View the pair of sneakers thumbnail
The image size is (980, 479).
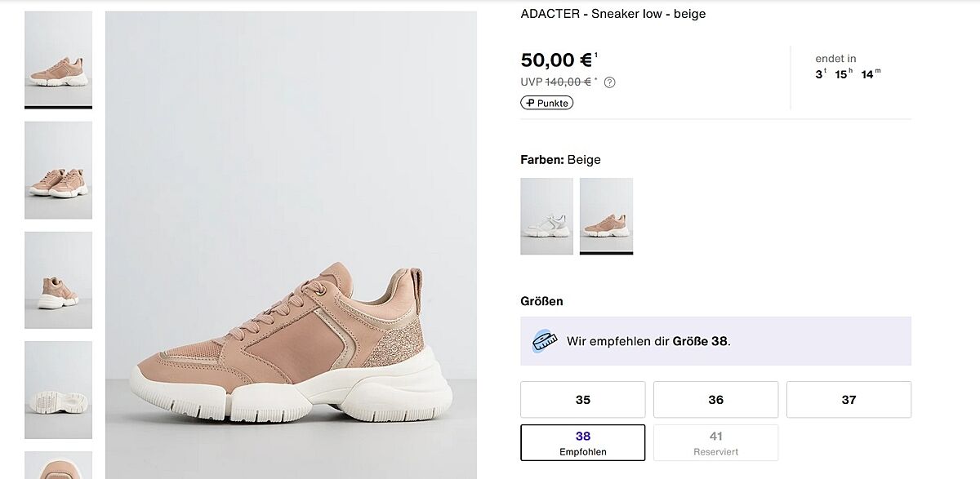58,170
